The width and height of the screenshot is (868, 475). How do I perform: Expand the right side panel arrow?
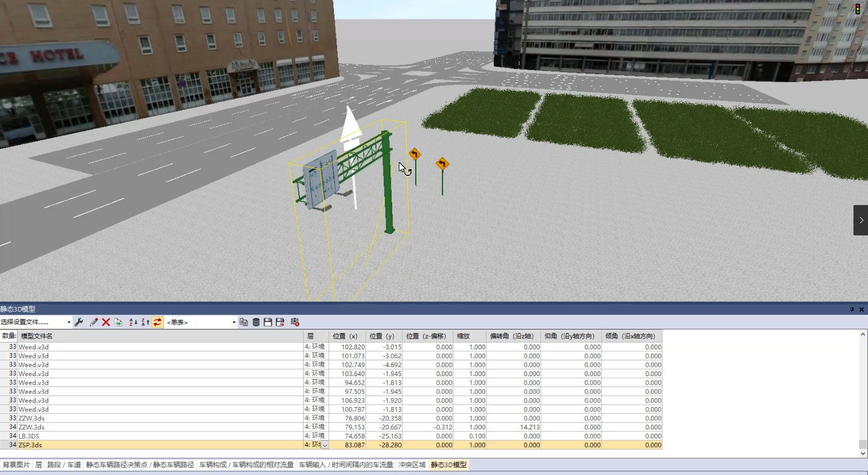coord(861,220)
